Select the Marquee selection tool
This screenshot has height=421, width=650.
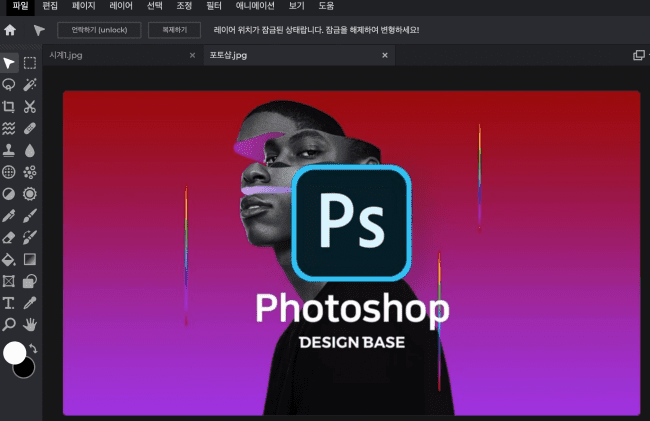(30, 63)
